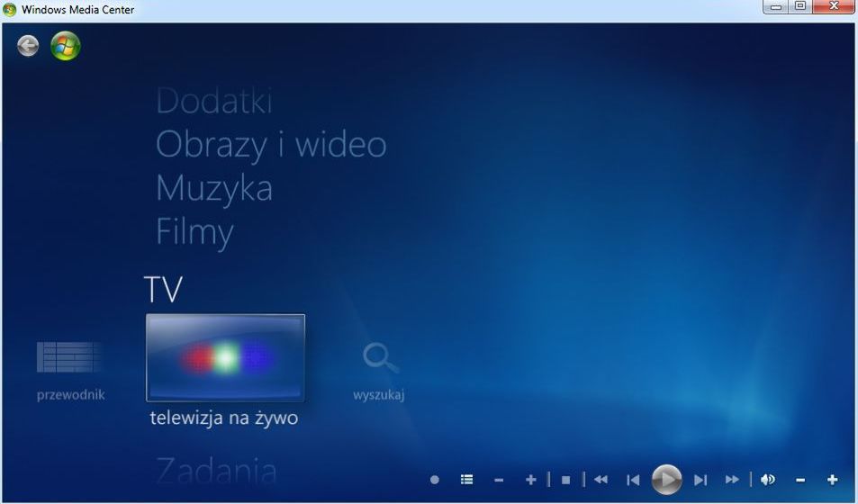Close the Windows Media Center window
Screen dimensions: 858x504
(834, 6)
